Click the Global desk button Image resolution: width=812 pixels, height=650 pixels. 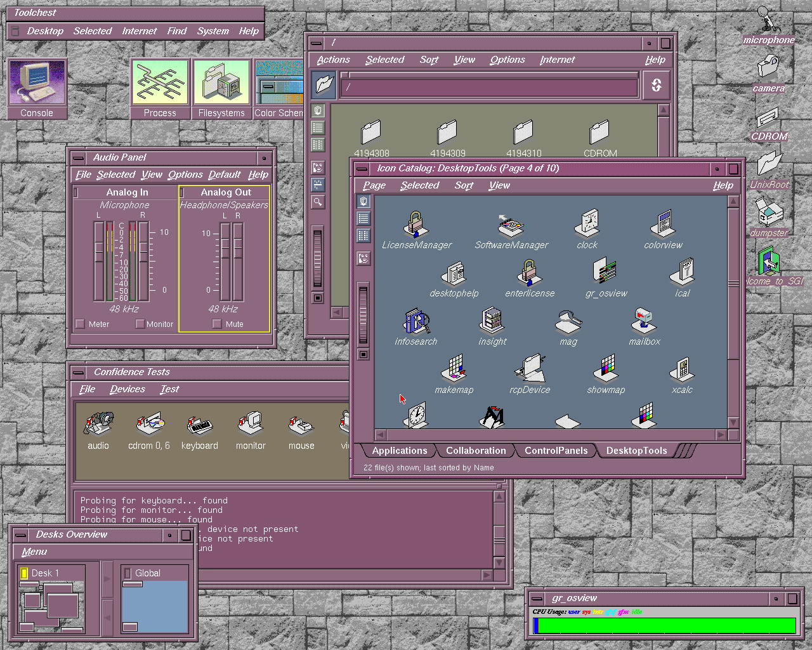coord(148,573)
